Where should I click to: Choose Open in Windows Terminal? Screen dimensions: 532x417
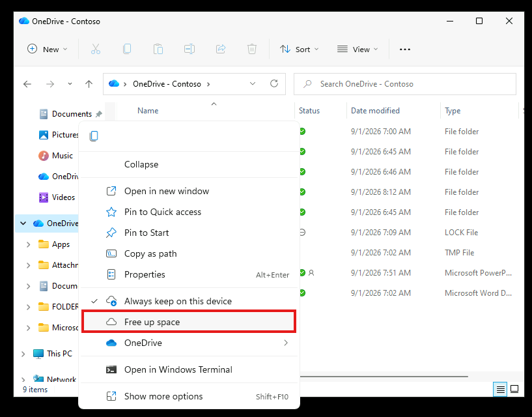[x=189, y=369]
